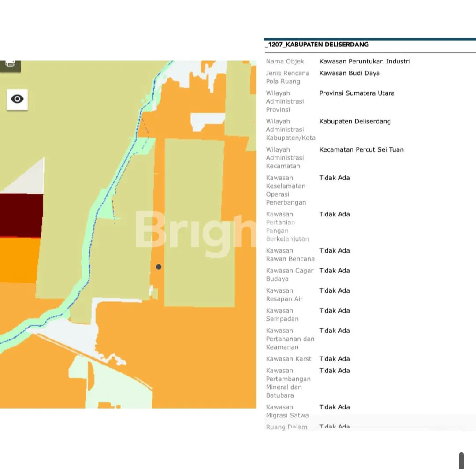The image size is (476, 469).
Task: Select the Kawasan Karst row label
Action: pos(288,359)
